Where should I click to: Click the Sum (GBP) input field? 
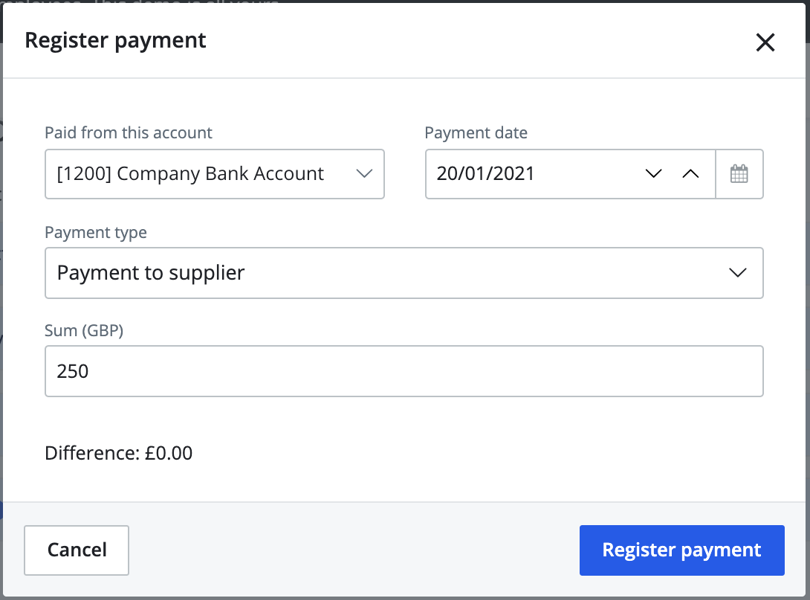[x=404, y=371]
